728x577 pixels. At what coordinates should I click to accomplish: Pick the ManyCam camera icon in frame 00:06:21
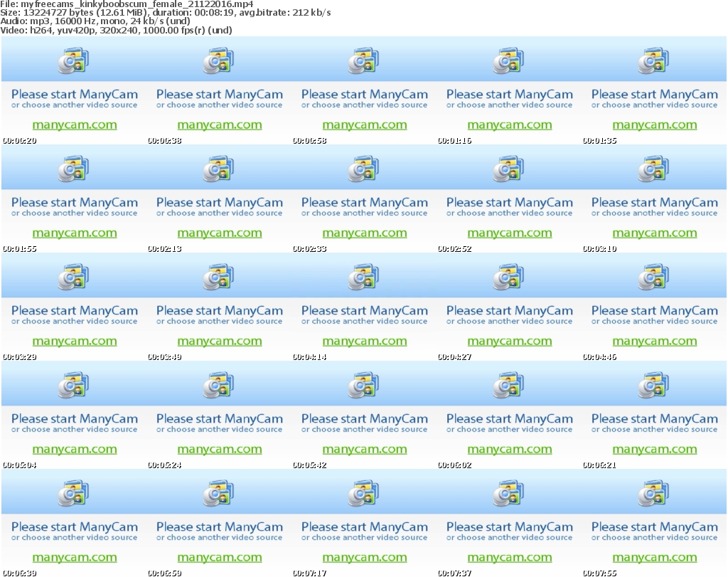click(653, 385)
